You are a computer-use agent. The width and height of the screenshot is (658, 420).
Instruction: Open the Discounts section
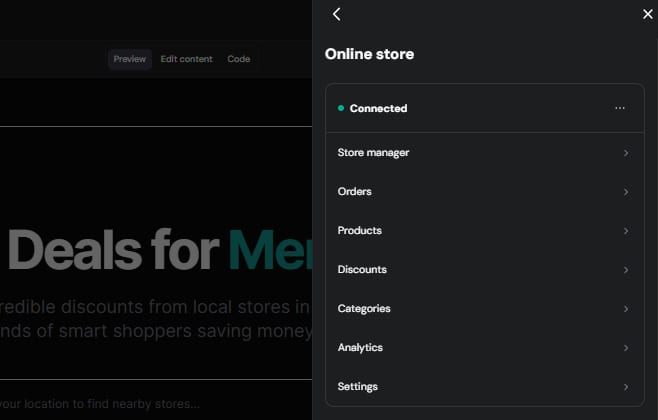pos(362,269)
